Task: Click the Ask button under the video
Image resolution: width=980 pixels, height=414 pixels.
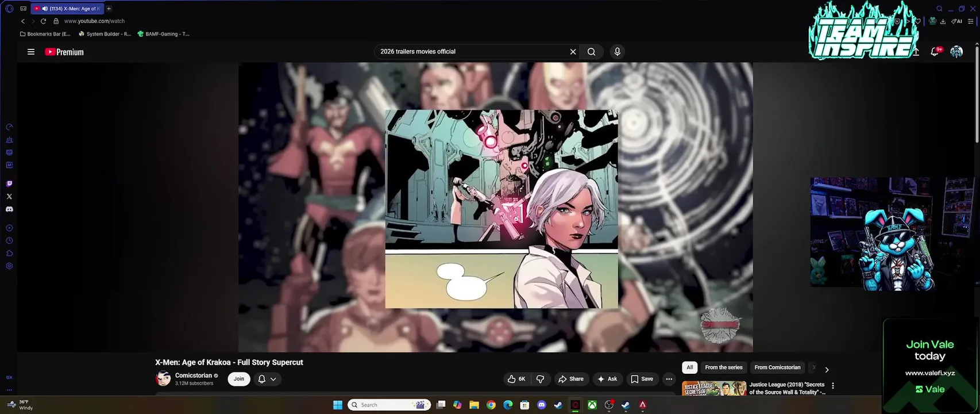Action: (x=607, y=379)
